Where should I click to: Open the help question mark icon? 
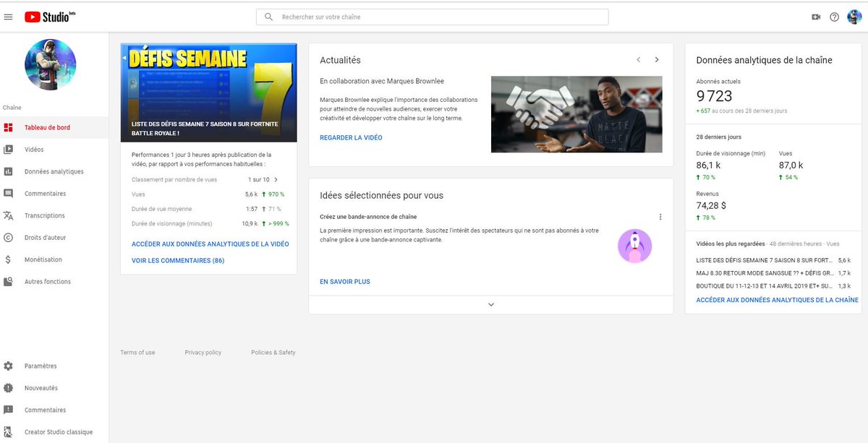(834, 17)
